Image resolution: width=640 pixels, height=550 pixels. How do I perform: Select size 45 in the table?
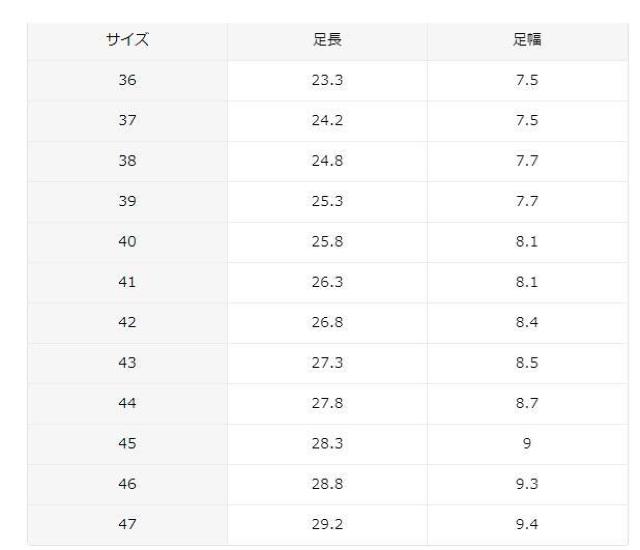tap(127, 444)
